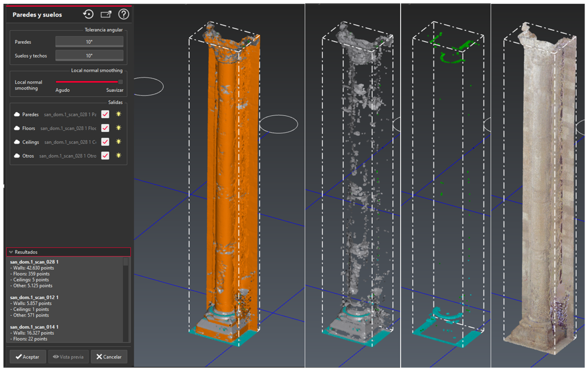Viewport: 588px width, 372px height.
Task: Click the sun icon beside Floors output
Action: tap(119, 128)
